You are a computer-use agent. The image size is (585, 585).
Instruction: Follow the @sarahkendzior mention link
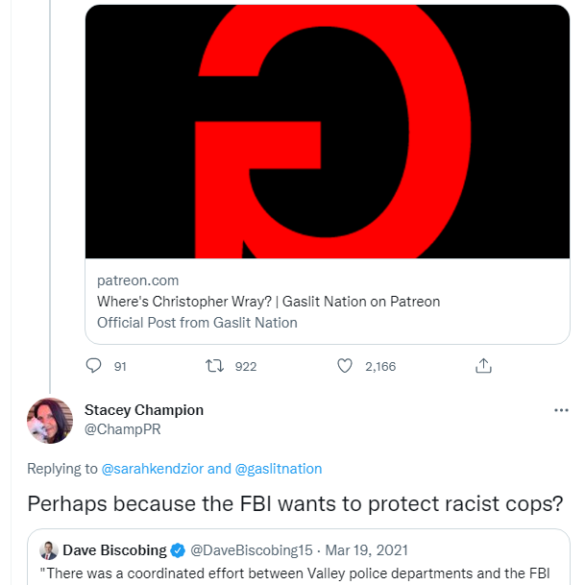coord(152,469)
